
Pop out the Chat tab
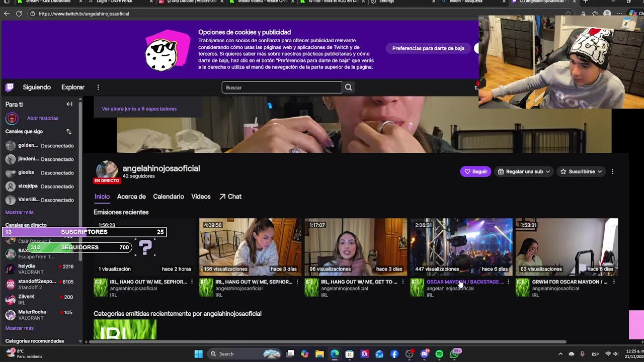230,197
